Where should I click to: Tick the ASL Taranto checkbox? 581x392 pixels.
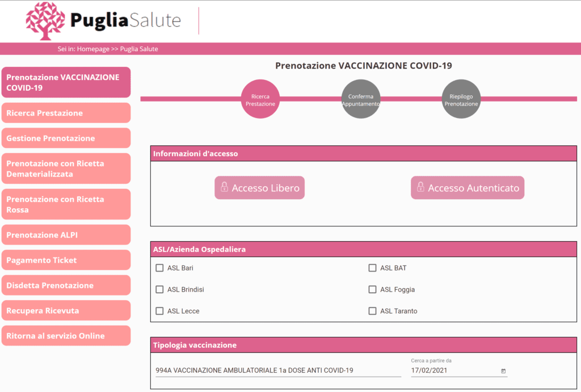click(372, 311)
